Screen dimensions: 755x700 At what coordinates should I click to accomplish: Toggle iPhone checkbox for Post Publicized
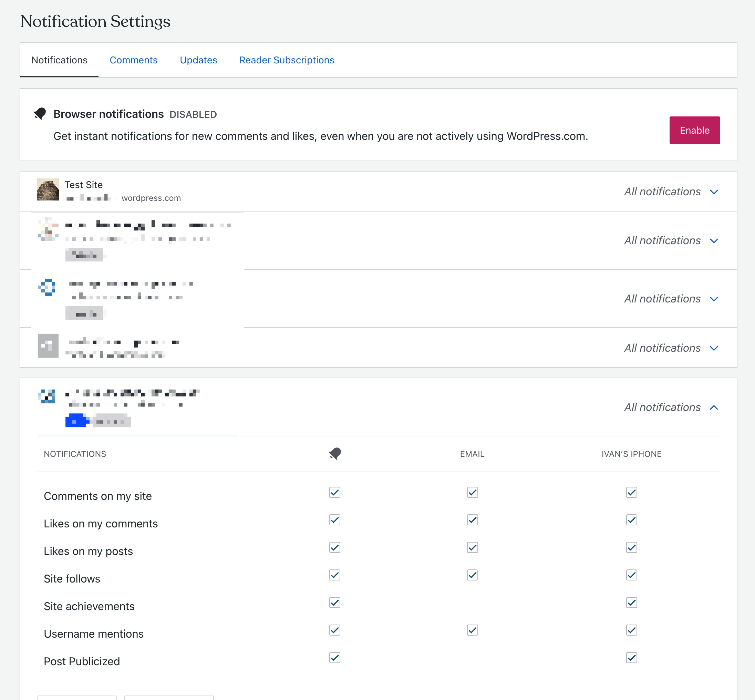pos(631,658)
